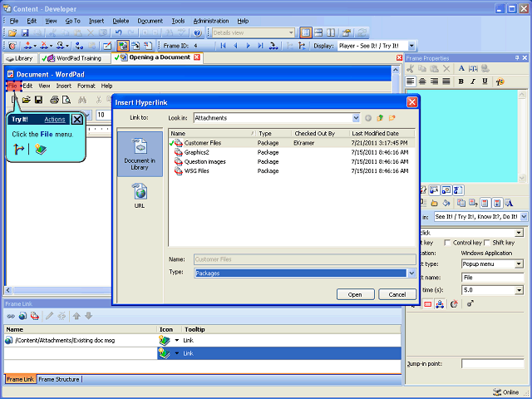Viewport: 532px width, 399px height.
Task: Go to first frame navigation icon
Action: tap(223, 46)
